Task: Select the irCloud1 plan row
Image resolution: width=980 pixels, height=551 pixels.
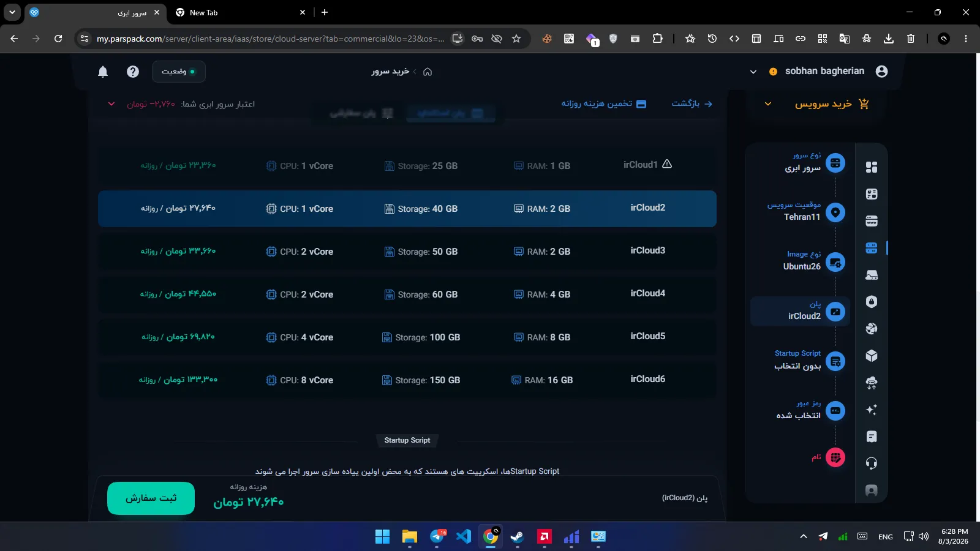Action: click(407, 166)
